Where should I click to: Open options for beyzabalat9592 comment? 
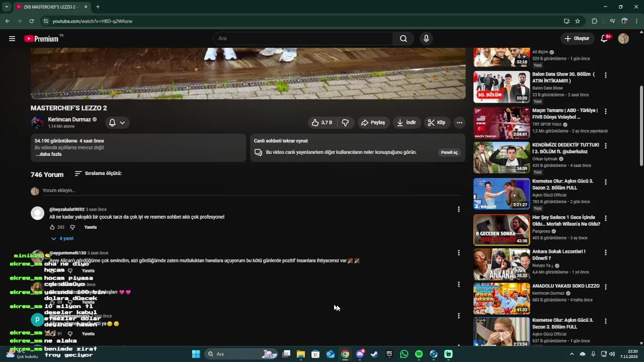458,209
